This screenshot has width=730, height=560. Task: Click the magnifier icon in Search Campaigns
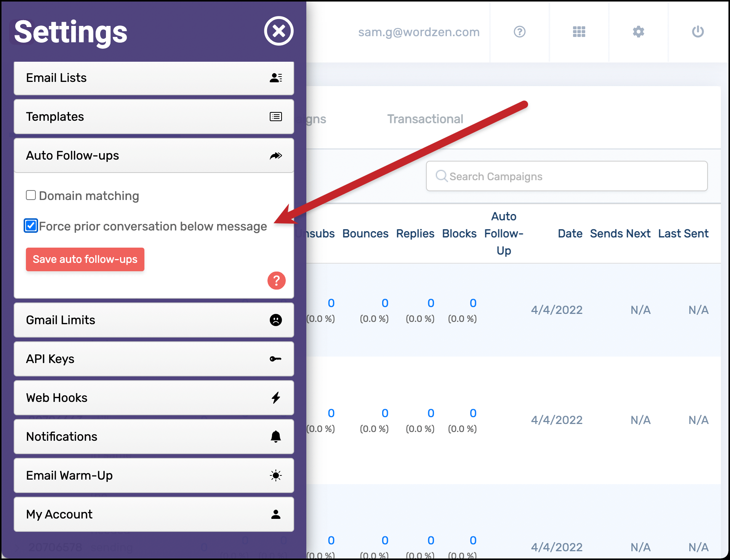click(x=442, y=176)
